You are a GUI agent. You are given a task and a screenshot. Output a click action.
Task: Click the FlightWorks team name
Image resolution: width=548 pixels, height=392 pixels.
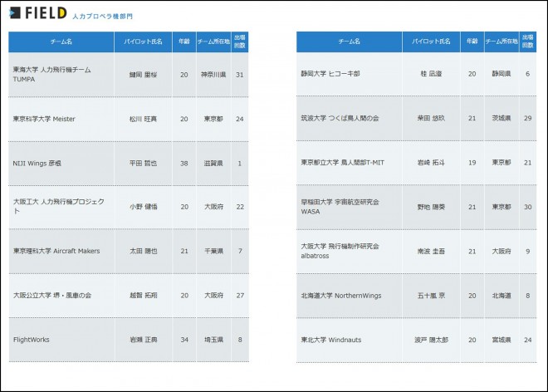[x=33, y=339]
